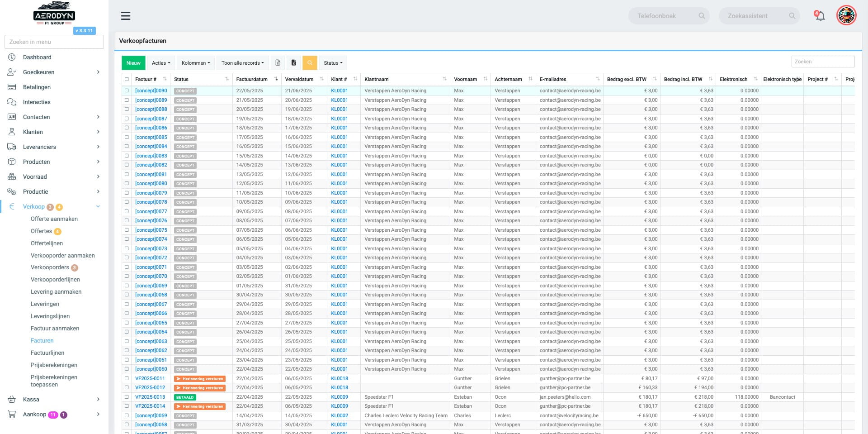Viewport: 868px width, 434px height.
Task: Open invoice link [concept]0089
Action: (151, 100)
